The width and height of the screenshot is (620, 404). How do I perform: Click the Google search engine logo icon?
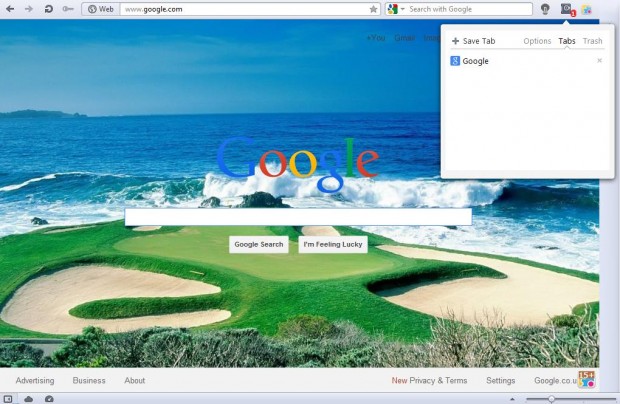(392, 9)
